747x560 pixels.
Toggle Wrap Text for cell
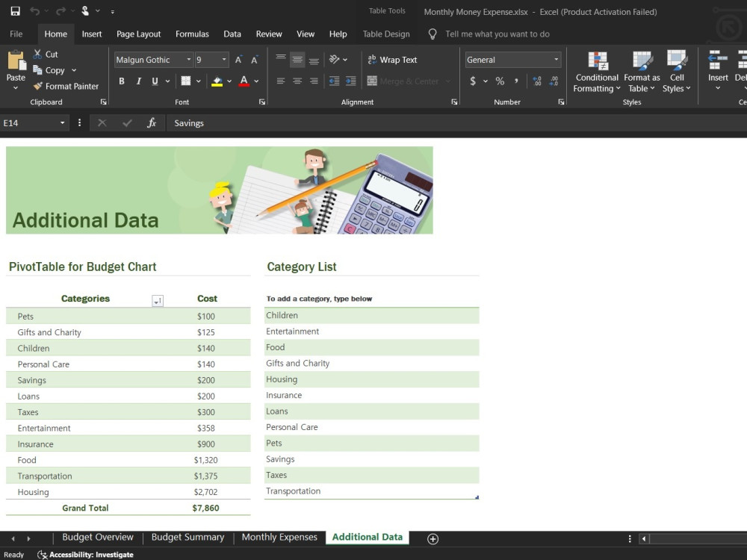coord(392,60)
